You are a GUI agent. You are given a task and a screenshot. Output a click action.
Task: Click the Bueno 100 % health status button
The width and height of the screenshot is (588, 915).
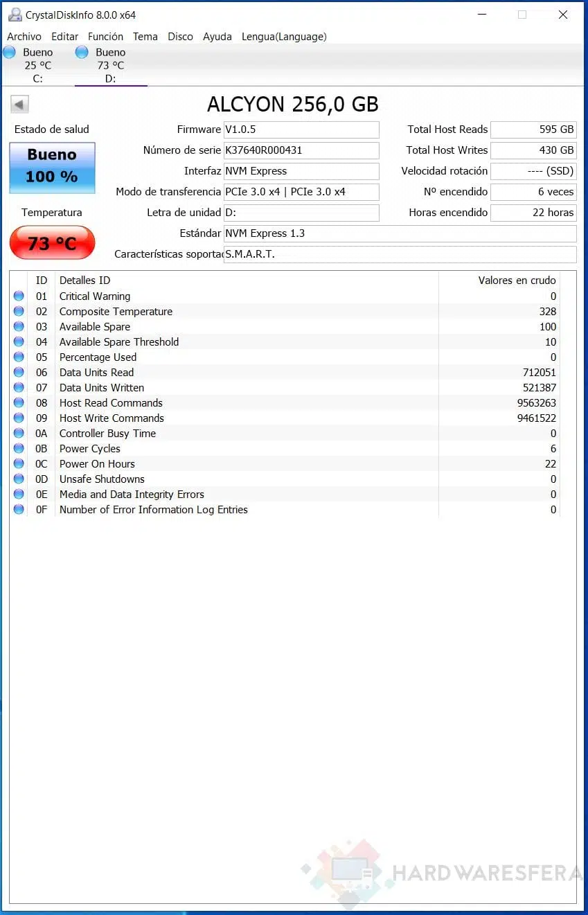(52, 168)
